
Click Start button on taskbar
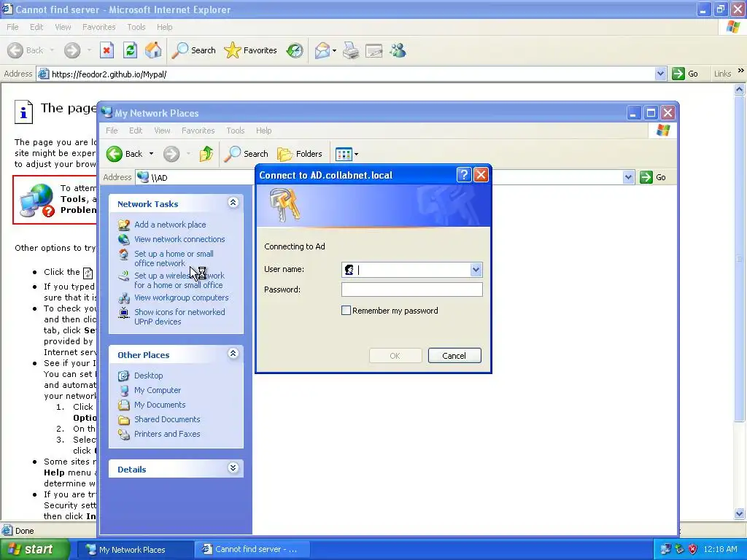coord(35,549)
